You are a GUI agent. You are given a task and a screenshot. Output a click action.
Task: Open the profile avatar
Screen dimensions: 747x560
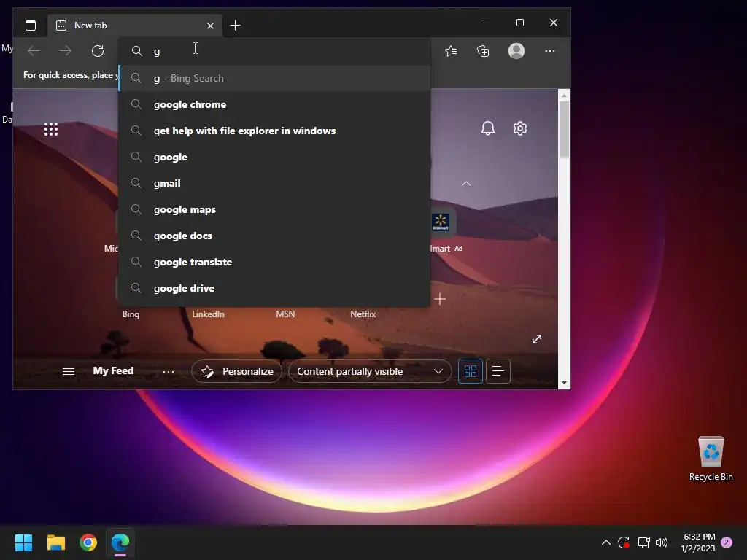pos(516,51)
